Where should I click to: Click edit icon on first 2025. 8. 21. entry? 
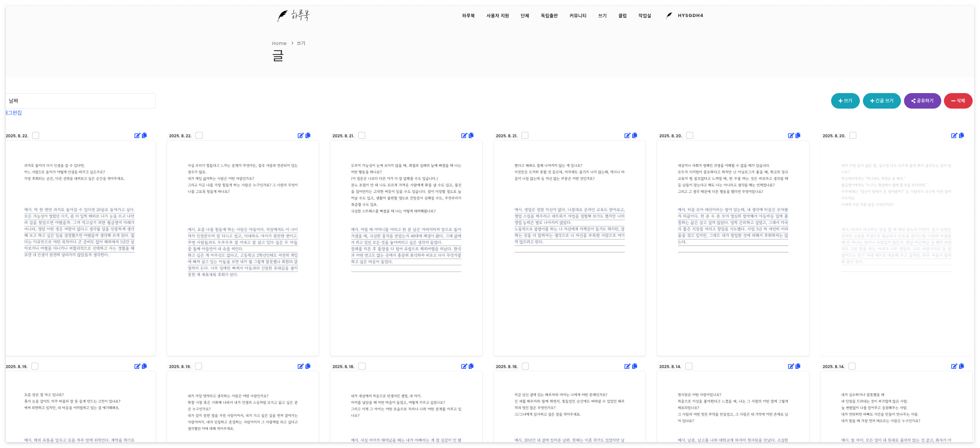click(x=464, y=135)
